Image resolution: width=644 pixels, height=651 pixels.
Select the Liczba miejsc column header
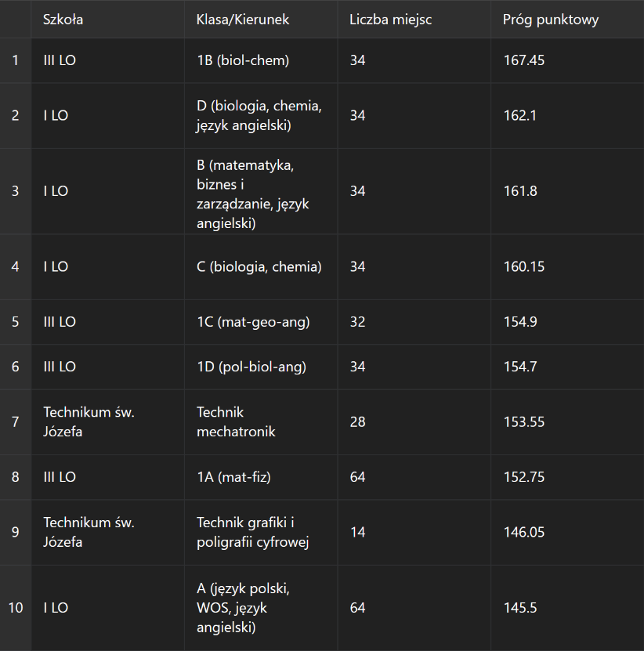click(414, 19)
